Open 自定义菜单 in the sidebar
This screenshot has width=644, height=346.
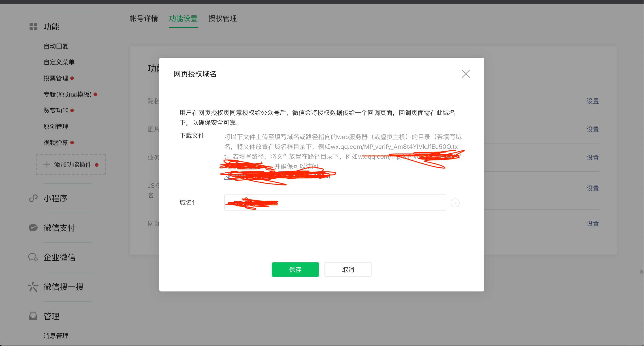tap(59, 62)
